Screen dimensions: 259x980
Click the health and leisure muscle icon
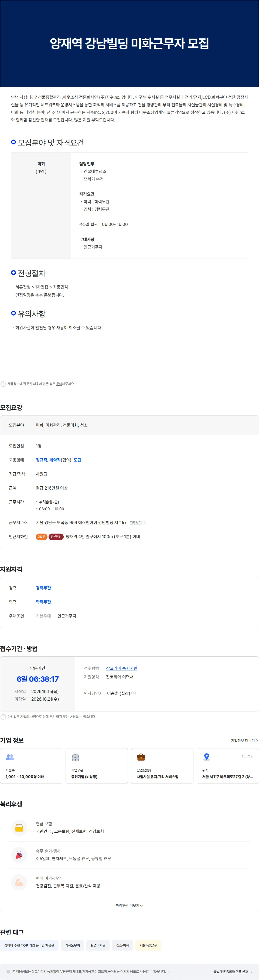19,882
